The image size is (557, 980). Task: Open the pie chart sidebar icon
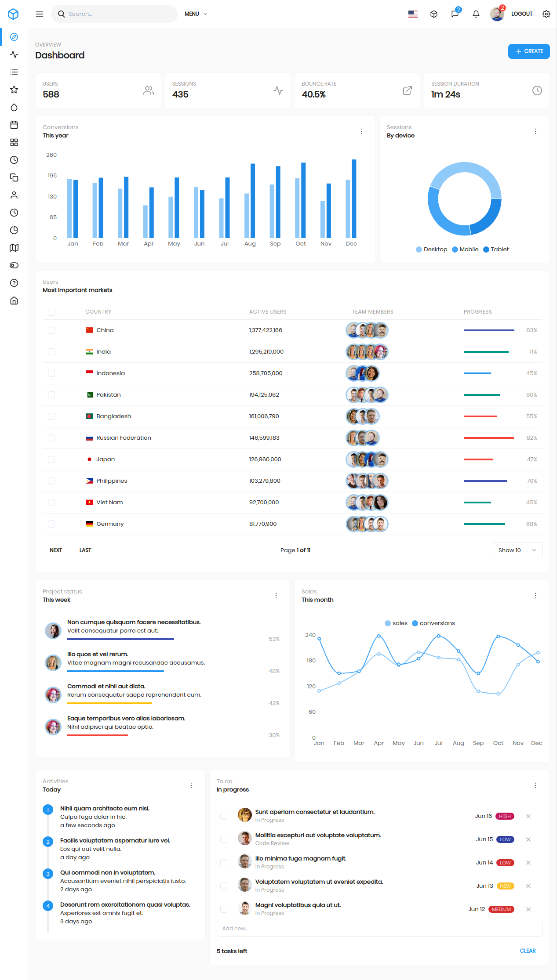point(14,230)
